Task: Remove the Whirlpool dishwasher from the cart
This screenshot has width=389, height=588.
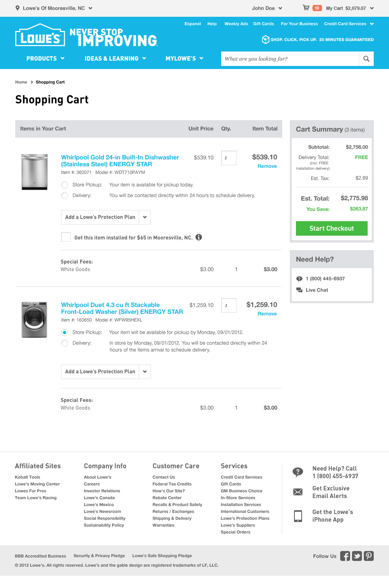Action: 267,166
